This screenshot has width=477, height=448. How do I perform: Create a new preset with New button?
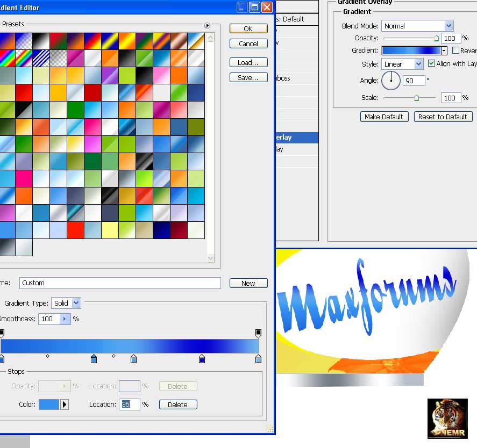(x=248, y=283)
